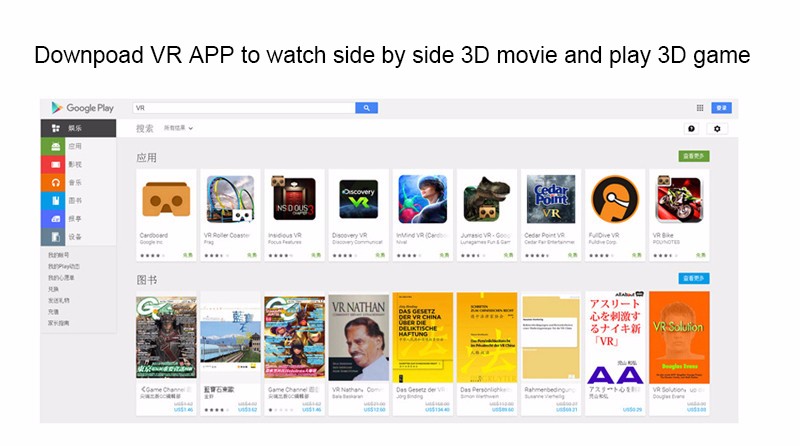Click the Google Play logo
The height and width of the screenshot is (446, 800).
pyautogui.click(x=82, y=108)
